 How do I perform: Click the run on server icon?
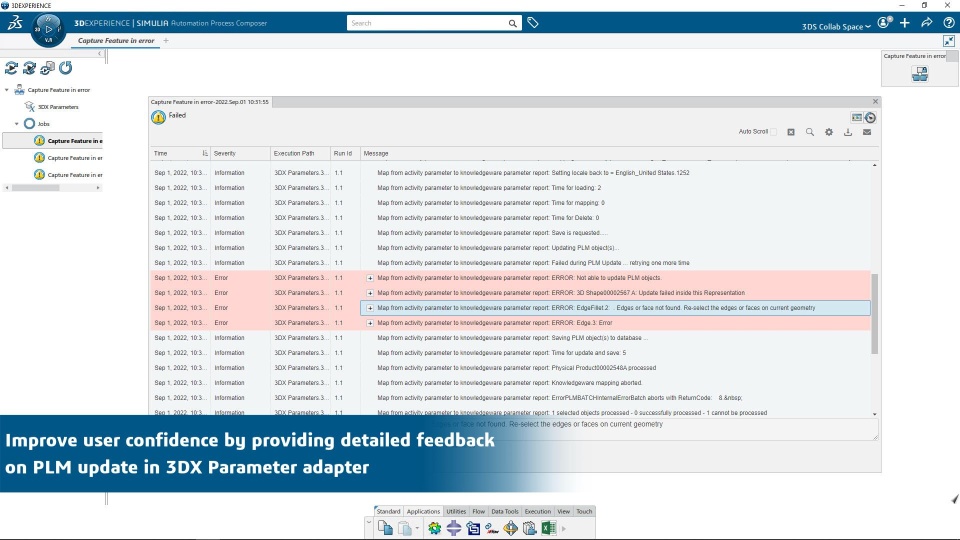coord(47,68)
